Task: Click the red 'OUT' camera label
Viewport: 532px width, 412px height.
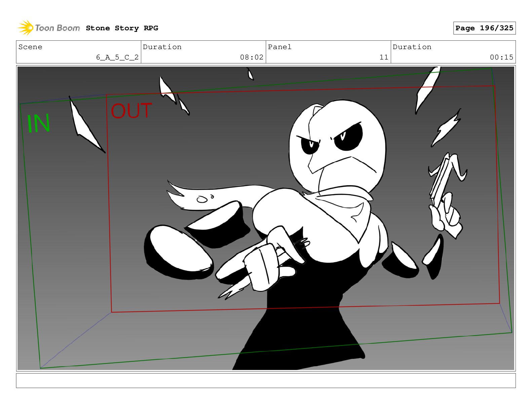Action: coord(131,111)
